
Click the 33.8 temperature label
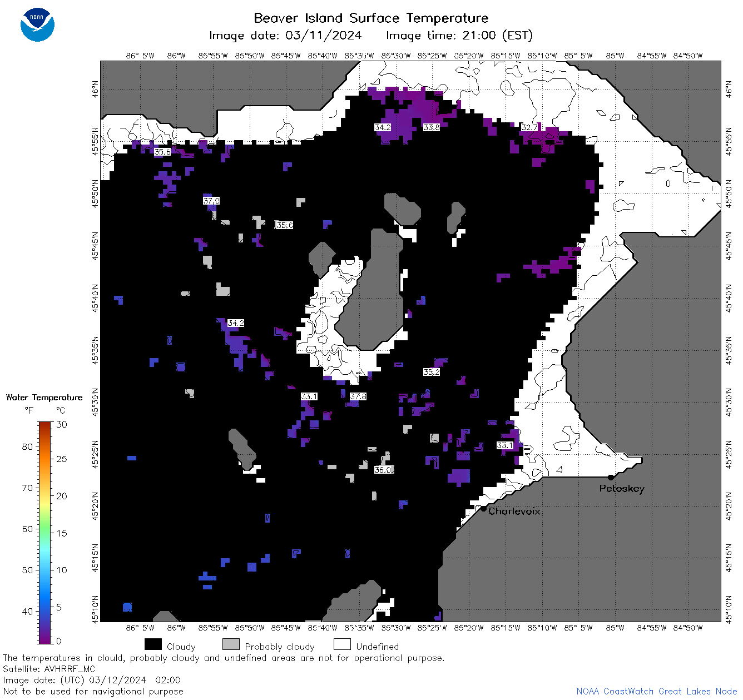[x=432, y=127]
